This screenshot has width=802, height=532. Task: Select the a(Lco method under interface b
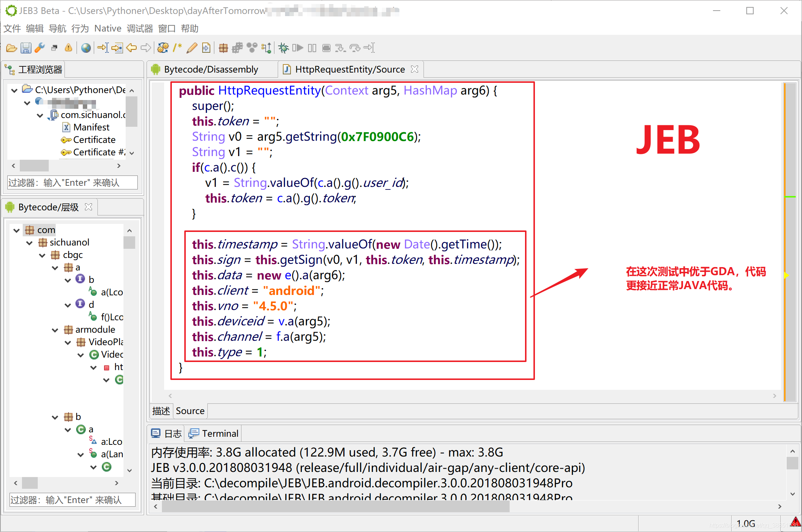pos(106,292)
